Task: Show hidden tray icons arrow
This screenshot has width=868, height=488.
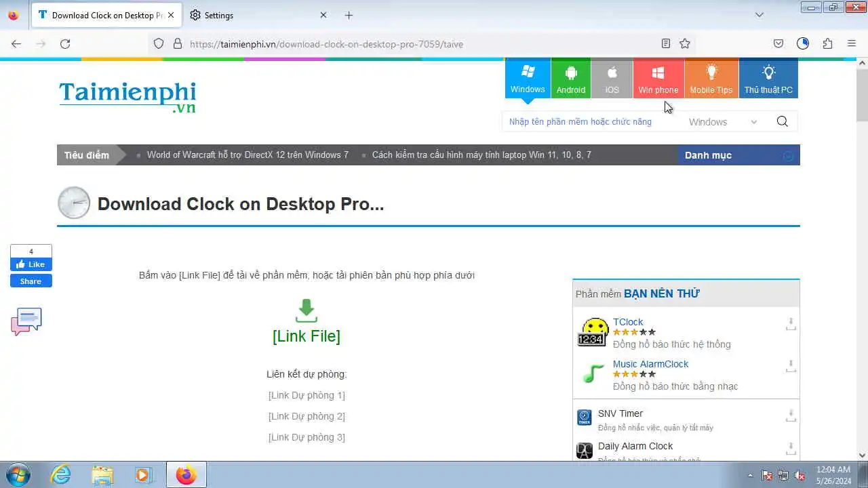Action: (x=750, y=475)
